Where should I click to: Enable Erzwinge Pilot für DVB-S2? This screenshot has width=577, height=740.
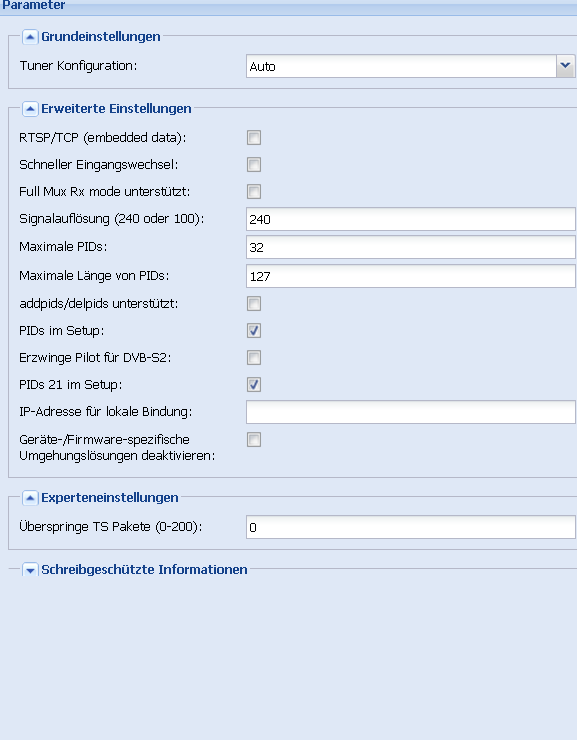pyautogui.click(x=254, y=357)
